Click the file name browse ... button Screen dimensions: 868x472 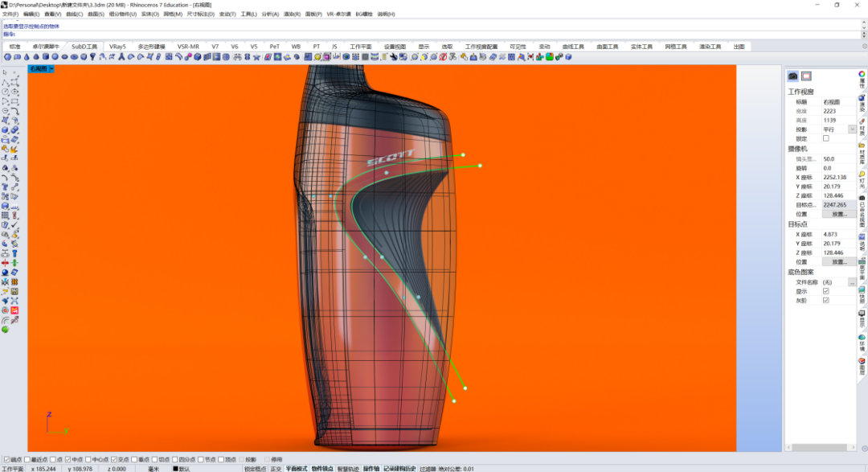(852, 282)
